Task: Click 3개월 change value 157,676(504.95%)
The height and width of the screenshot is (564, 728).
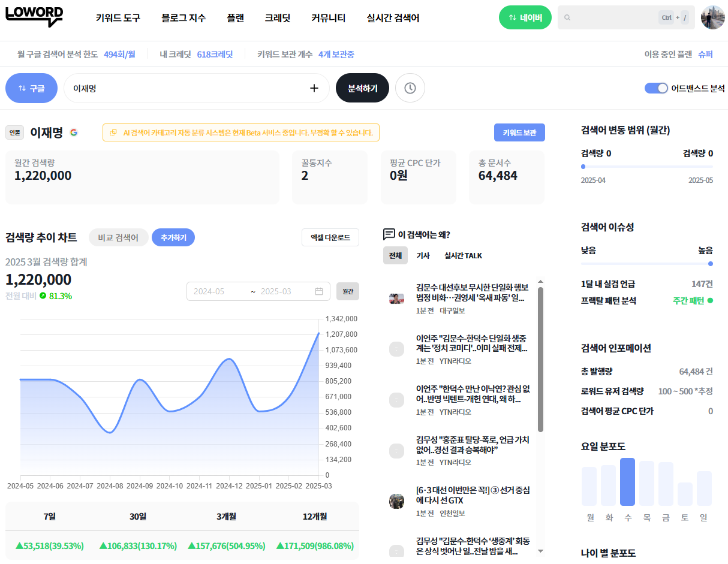Action: (x=226, y=545)
